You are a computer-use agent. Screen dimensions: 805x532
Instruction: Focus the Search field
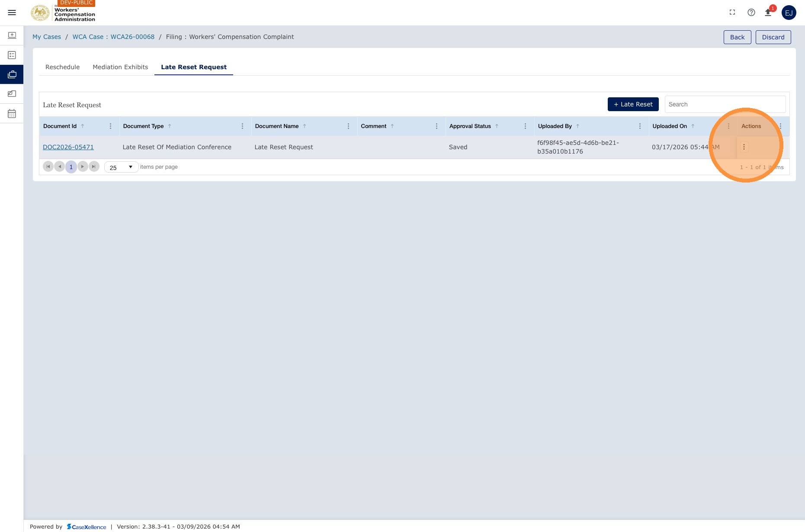coord(725,104)
